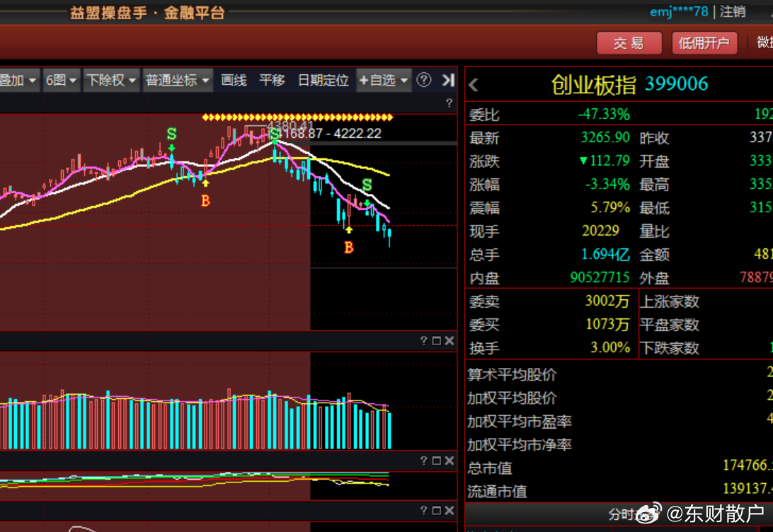The image size is (773, 532).
Task: Click the bottom panel help question mark
Action: [423, 510]
